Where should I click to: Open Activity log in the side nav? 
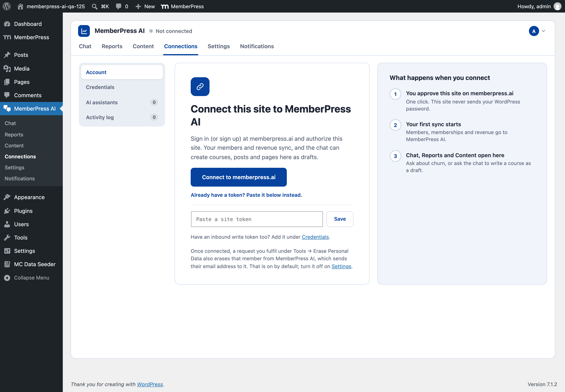click(x=122, y=117)
